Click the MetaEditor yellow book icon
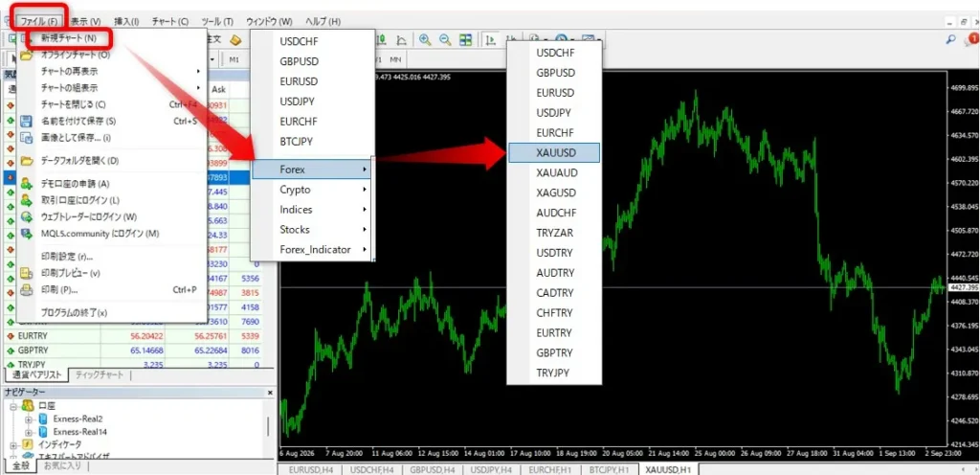Viewport: 980px width, 475px height. 235,40
